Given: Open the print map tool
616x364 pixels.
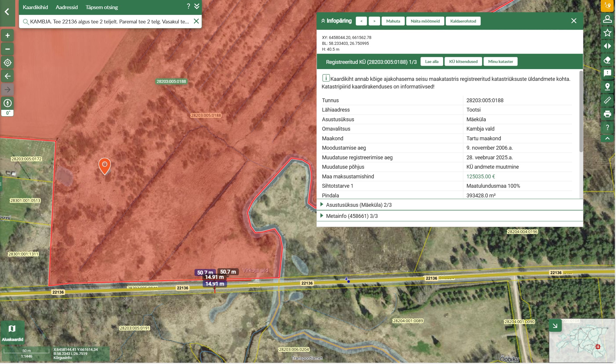Looking at the screenshot, I should coord(607,114).
